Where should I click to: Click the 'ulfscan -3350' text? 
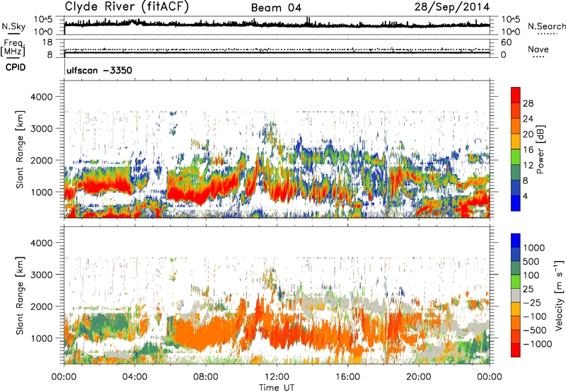[99, 70]
